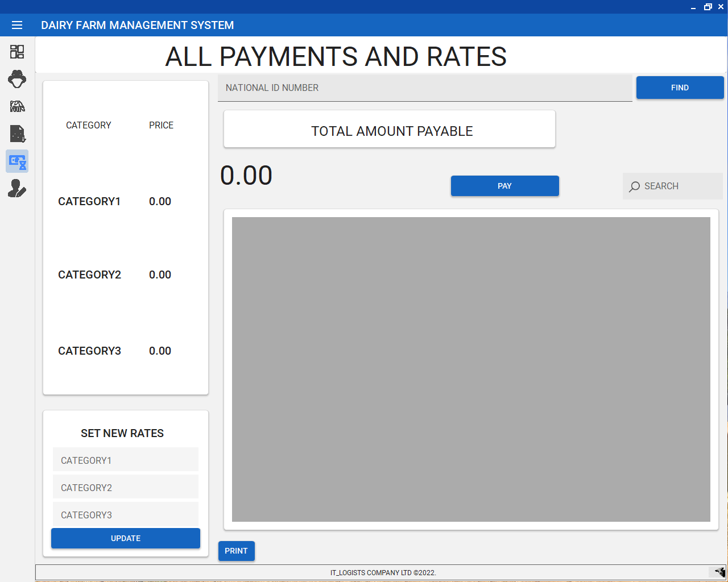Open the dashboard icon in sidebar
This screenshot has height=582, width=728.
[17, 52]
